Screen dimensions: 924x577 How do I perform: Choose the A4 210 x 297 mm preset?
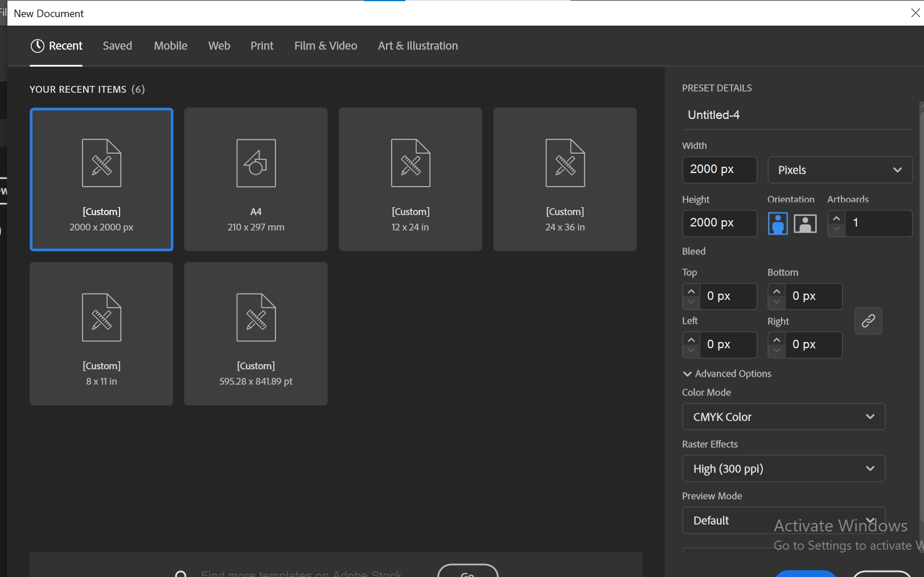pyautogui.click(x=256, y=179)
